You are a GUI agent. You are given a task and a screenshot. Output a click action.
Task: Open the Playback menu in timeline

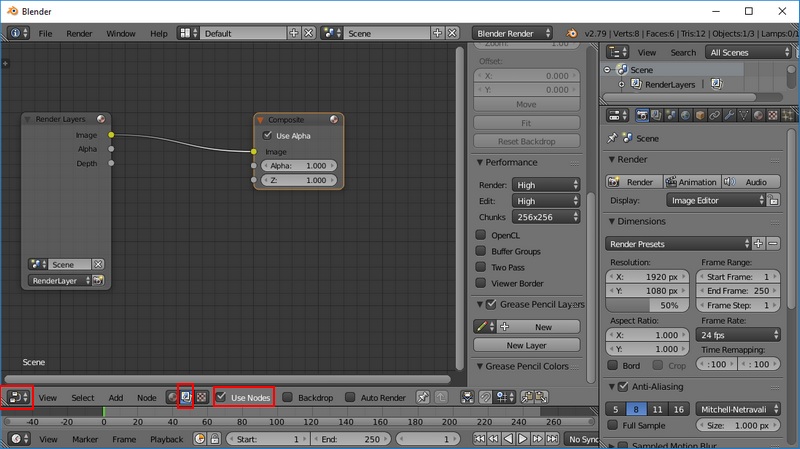tap(166, 439)
